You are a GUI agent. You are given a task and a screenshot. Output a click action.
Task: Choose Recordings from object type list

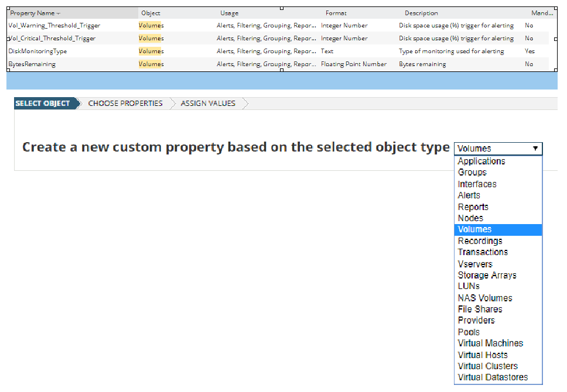(x=498, y=241)
